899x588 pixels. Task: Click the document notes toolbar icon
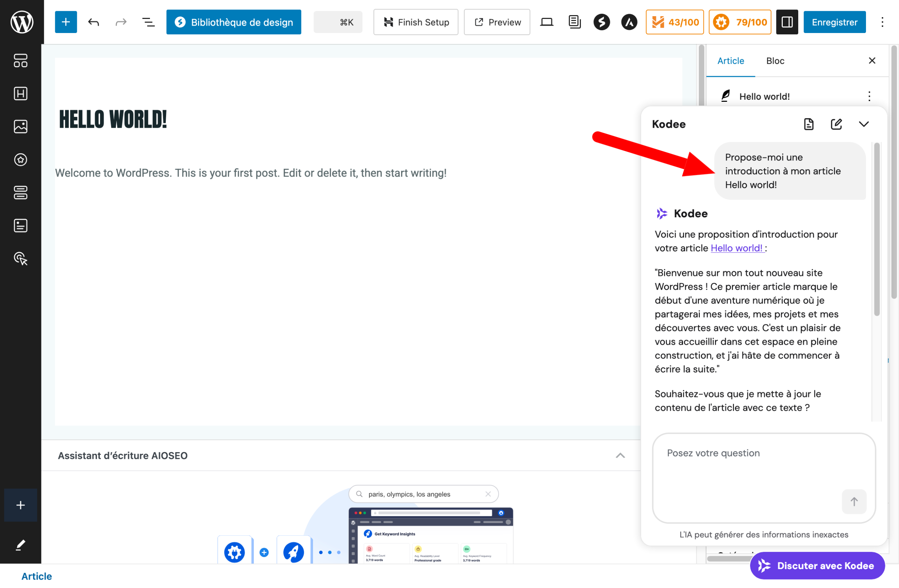574,22
